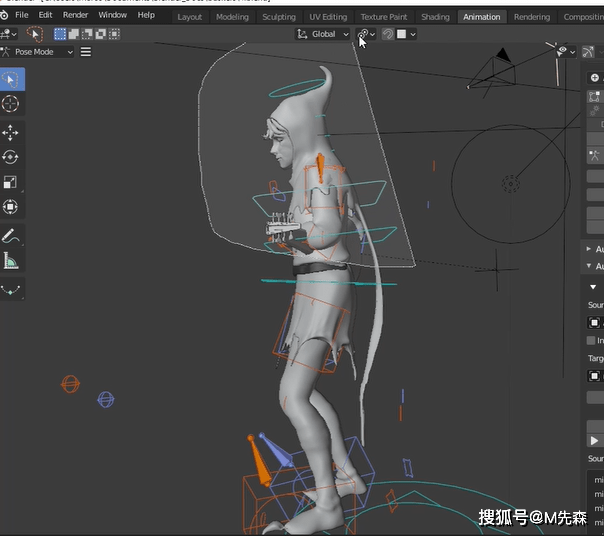This screenshot has height=536, width=604.
Task: Select the Rotate tool
Action: pos(10,157)
